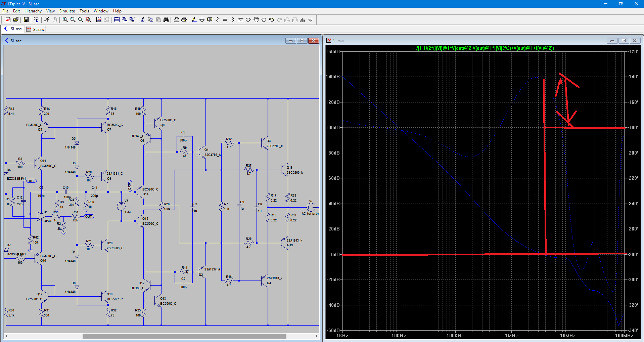Open the Simulate menu
Viewport: 644px width, 342px height.
tap(67, 11)
